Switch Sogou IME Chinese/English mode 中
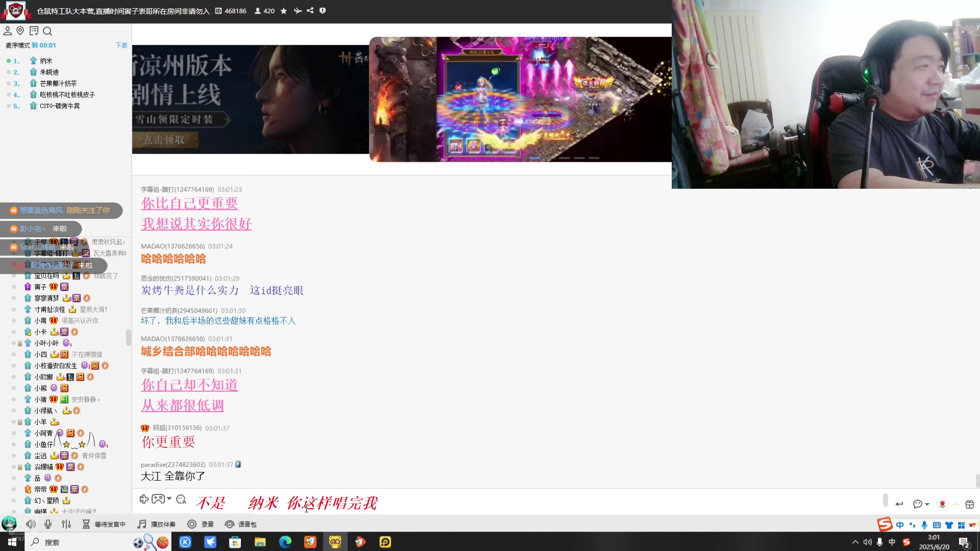 pos(899,525)
